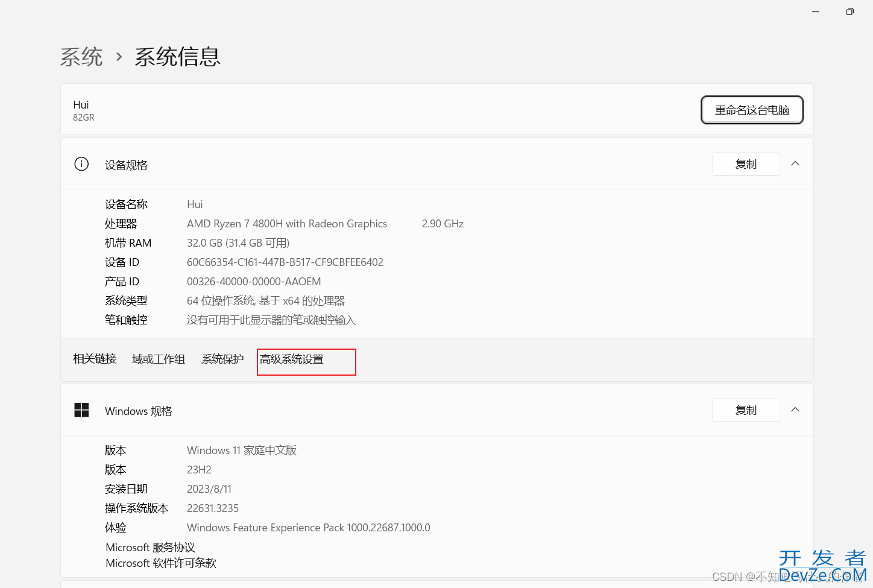Select processor value AMD Ryzen 7 4800H
873x588 pixels.
287,224
